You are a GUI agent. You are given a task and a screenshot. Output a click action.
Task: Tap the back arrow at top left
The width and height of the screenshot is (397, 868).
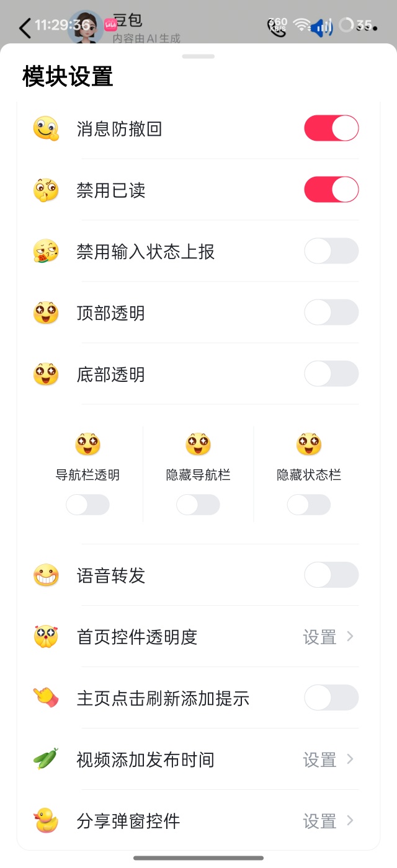(x=25, y=28)
